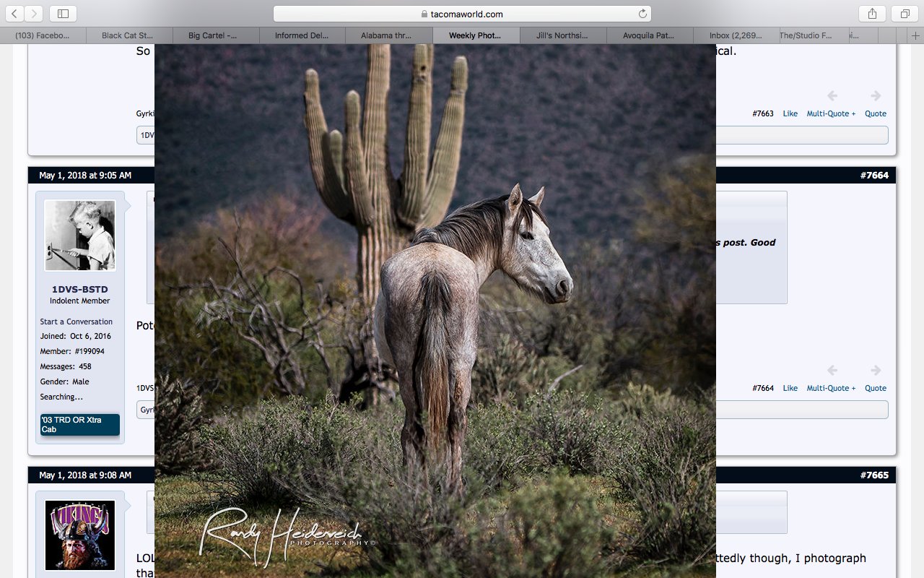This screenshot has height=578, width=924.
Task: Switch to the Alabama thr... tab
Action: click(389, 35)
